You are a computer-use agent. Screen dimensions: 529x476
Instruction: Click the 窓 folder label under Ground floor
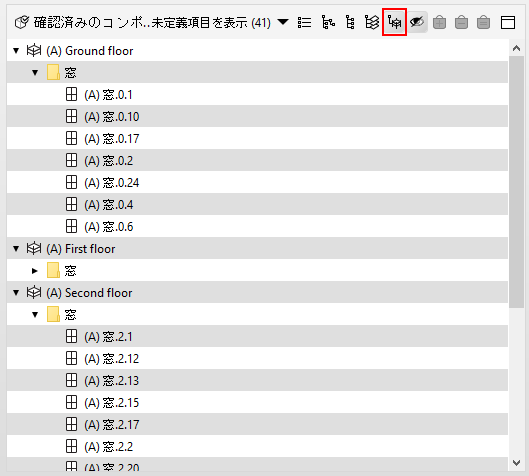[x=71, y=73]
